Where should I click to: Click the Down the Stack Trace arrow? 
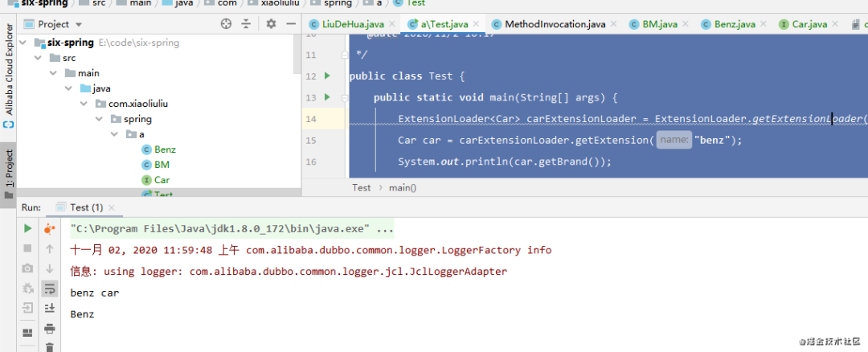tap(49, 268)
